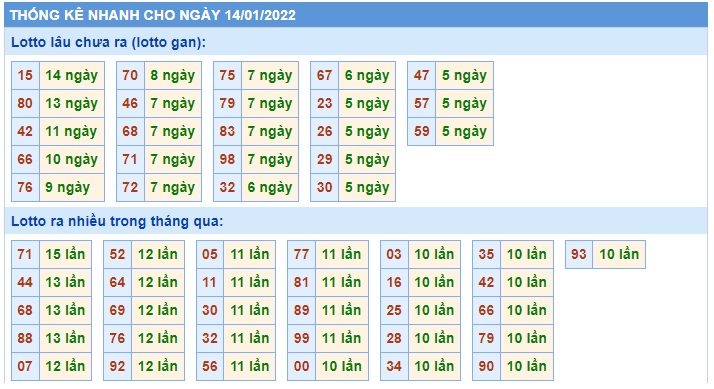Click '11 lần' beside number 11
The width and height of the screenshot is (714, 389).
250,282
